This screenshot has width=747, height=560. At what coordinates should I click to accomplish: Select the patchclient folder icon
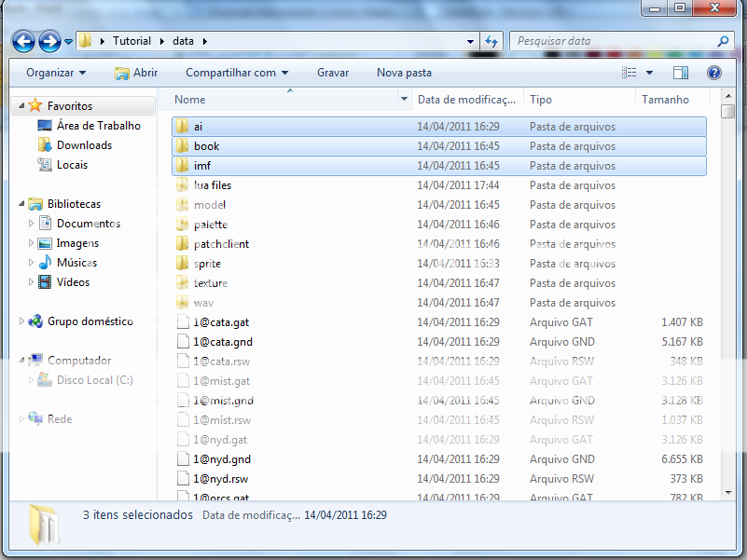[x=183, y=244]
